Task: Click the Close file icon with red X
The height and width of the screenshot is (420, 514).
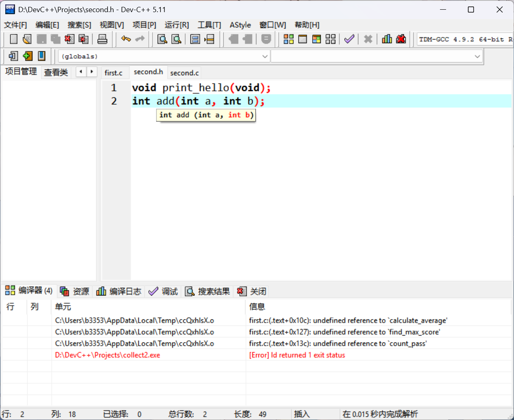Action: (70, 39)
